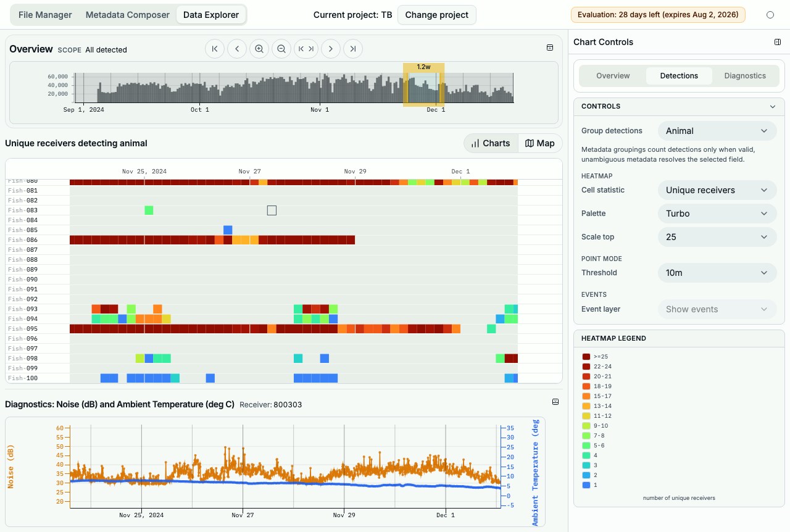Click the blue 1 legend color swatch
Screen dimensions: 790x532
coord(586,485)
